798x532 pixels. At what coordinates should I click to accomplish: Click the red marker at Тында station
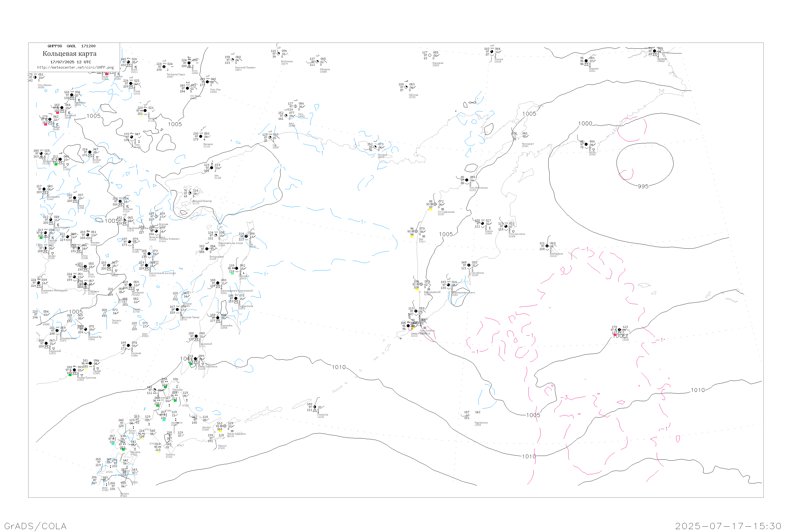pyautogui.click(x=45, y=124)
